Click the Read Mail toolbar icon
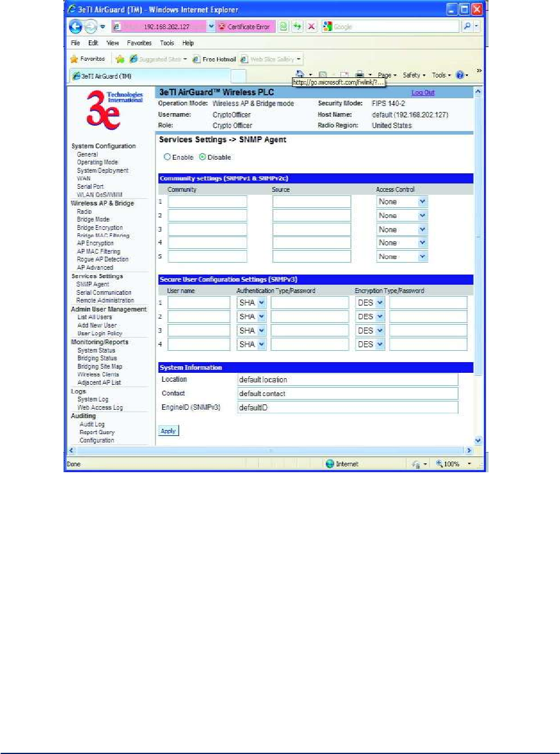 344,75
